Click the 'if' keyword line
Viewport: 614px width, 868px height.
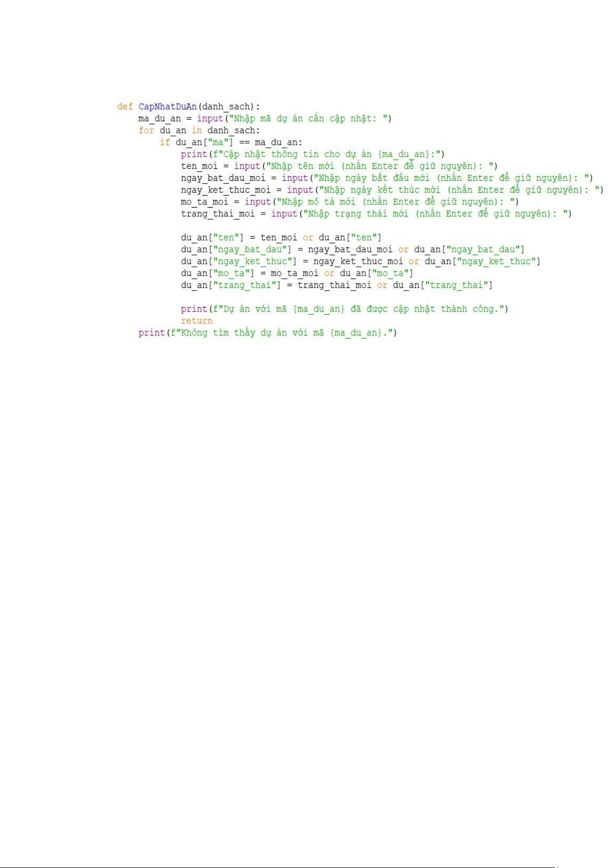pyautogui.click(x=231, y=142)
